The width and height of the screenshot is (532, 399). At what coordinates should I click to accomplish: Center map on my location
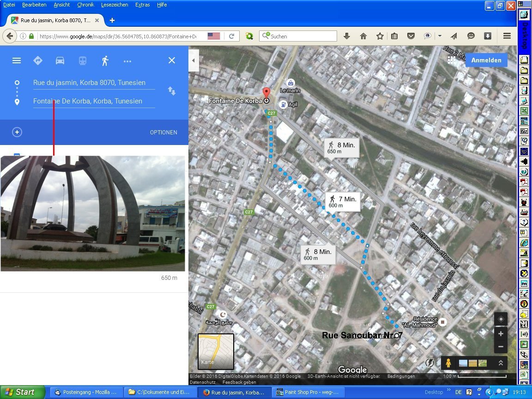coord(501,319)
